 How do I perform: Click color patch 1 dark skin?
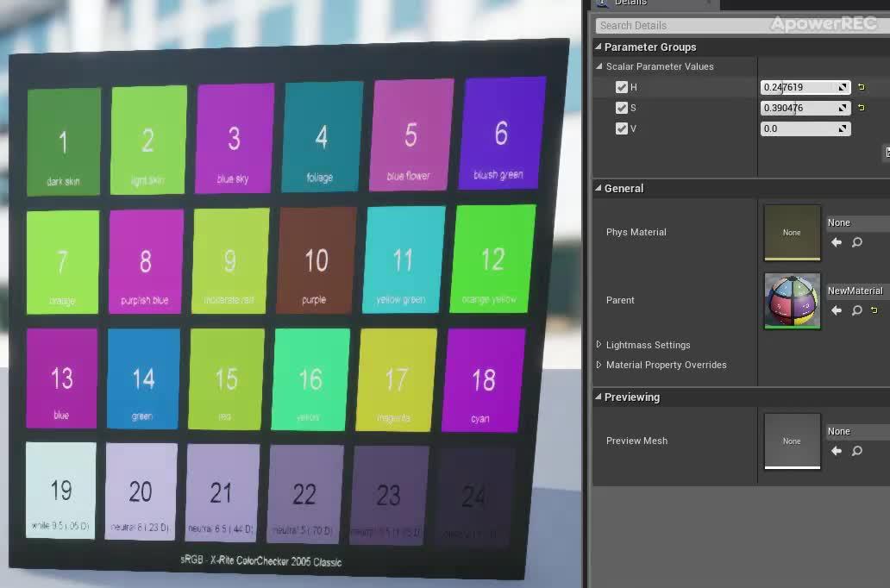[64, 142]
